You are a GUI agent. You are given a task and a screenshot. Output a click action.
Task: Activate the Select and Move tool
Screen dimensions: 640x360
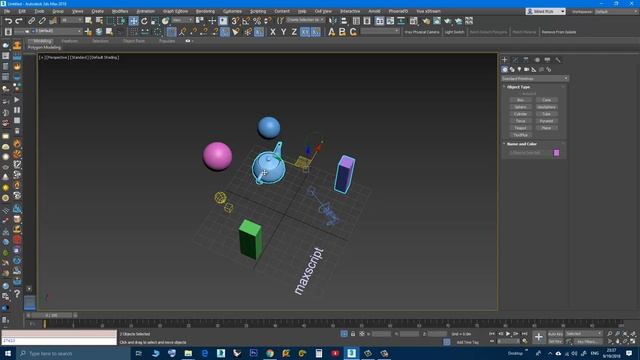coord(133,21)
